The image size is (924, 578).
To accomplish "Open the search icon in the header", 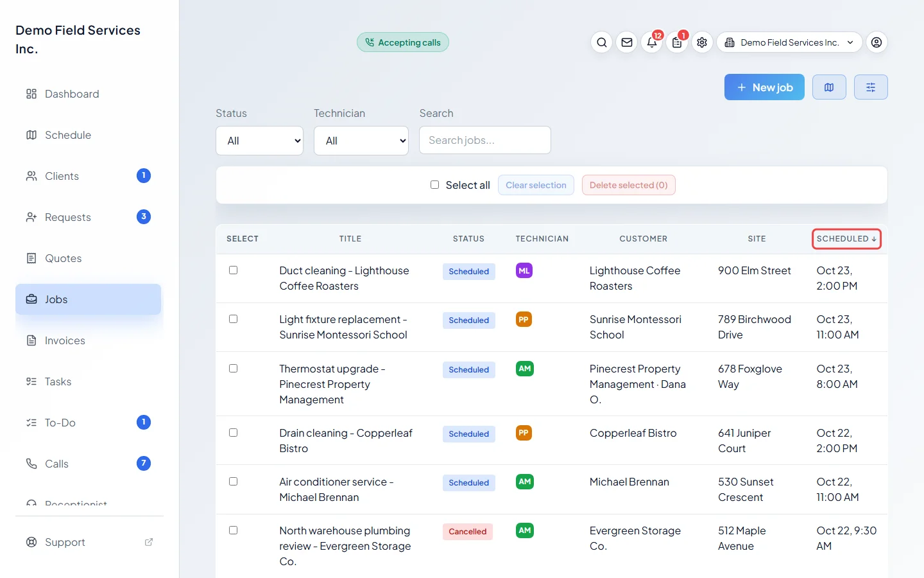I will coord(601,42).
